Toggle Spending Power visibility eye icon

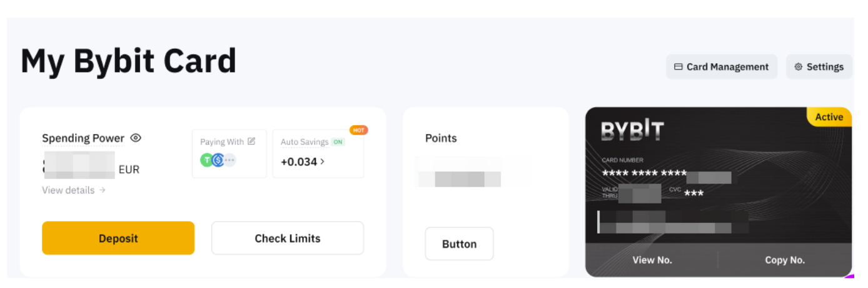click(136, 138)
